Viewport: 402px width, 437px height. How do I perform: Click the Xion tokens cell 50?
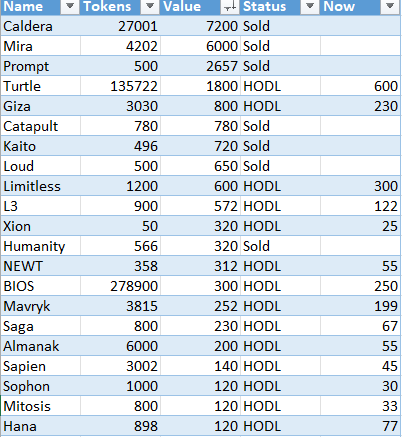pos(120,226)
